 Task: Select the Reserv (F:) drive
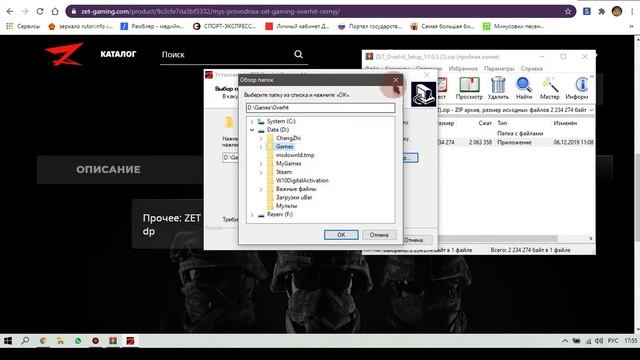[x=280, y=214]
